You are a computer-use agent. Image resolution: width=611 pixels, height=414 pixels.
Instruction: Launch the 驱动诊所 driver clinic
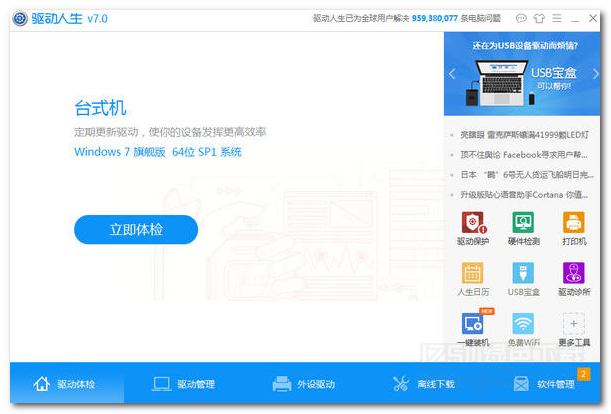tap(574, 279)
